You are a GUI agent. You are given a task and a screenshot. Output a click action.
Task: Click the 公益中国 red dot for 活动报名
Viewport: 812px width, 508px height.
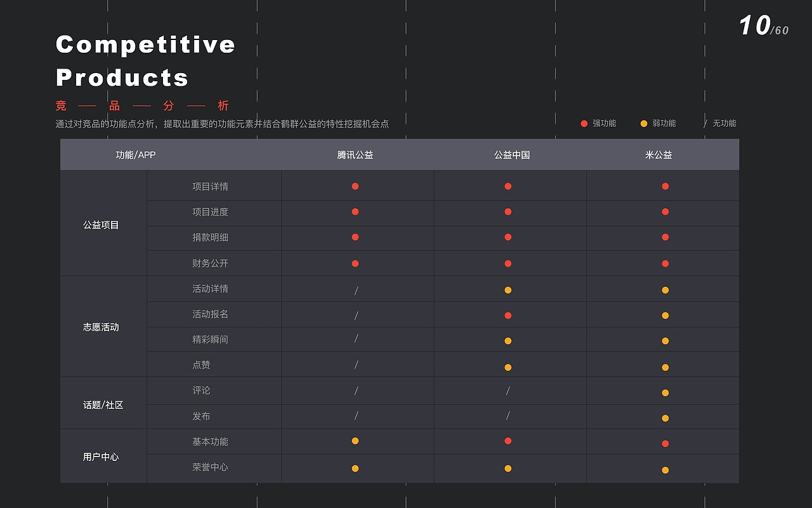(508, 316)
